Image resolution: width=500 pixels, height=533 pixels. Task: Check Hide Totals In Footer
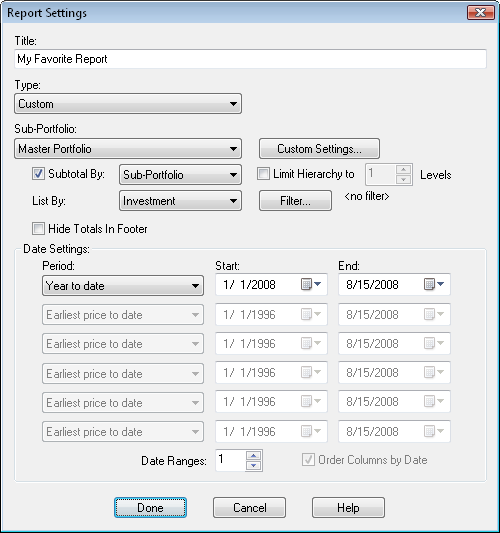click(x=38, y=228)
